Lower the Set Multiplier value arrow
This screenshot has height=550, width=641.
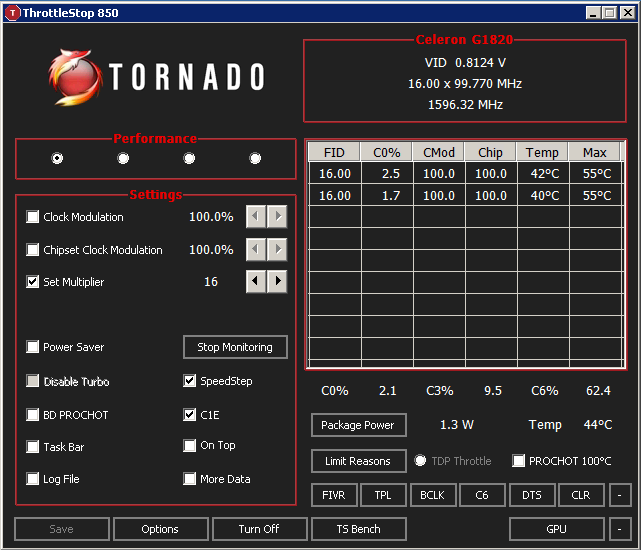coord(256,281)
